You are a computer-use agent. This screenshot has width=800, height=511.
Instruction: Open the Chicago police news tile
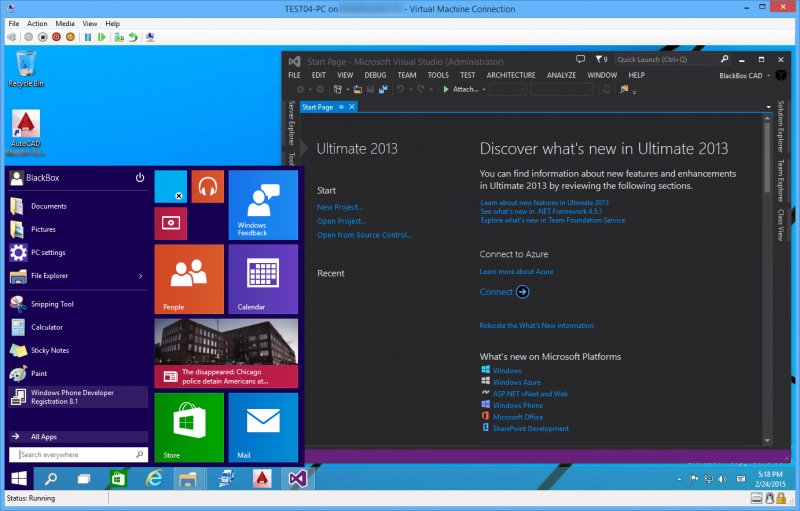pyautogui.click(x=226, y=353)
